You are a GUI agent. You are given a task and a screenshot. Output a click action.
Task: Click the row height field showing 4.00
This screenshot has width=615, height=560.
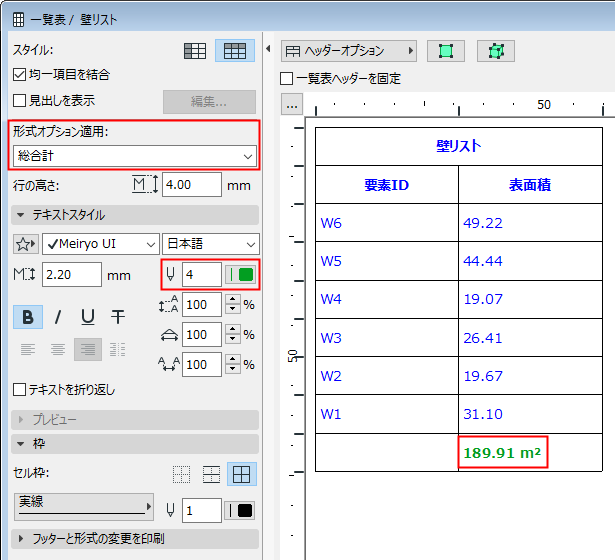[192, 185]
